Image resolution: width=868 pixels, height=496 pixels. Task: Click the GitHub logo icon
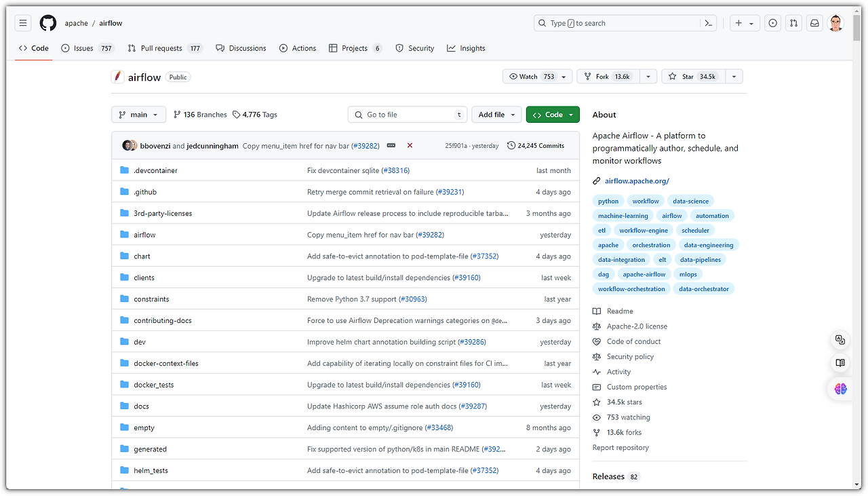pos(48,23)
